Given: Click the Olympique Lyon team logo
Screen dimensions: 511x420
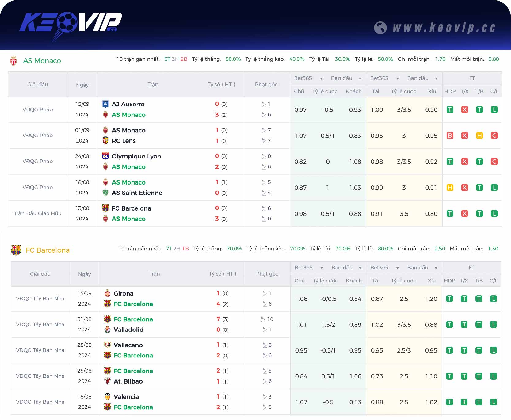Looking at the screenshot, I should pos(105,156).
